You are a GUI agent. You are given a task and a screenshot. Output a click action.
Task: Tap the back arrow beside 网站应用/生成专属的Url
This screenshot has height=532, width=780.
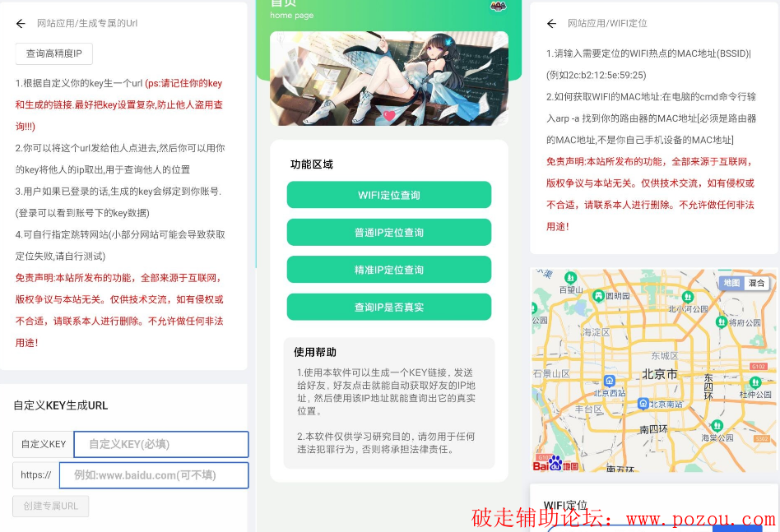coord(21,24)
